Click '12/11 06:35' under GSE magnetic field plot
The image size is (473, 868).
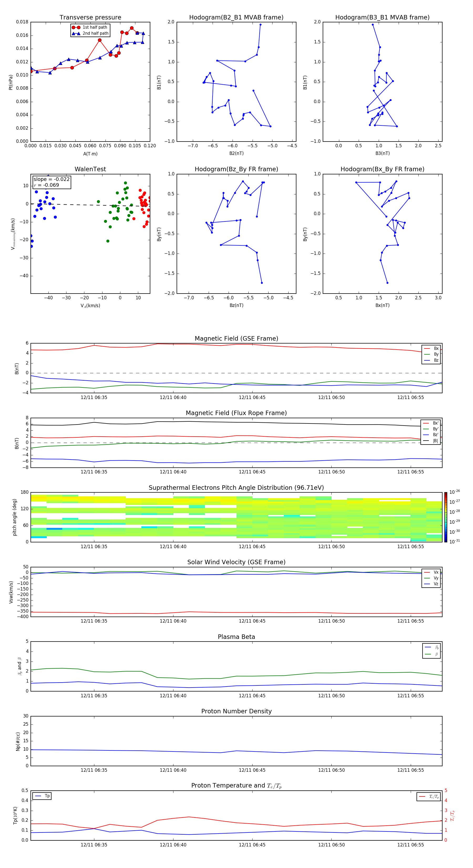94,397
